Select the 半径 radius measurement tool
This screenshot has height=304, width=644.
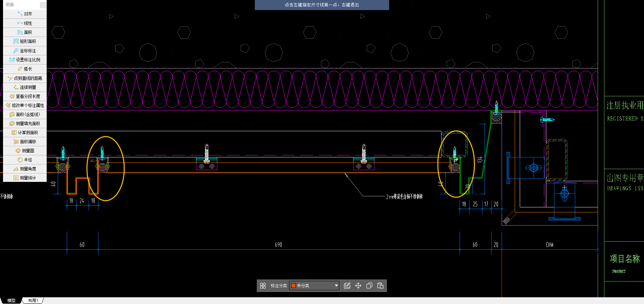[x=25, y=160]
